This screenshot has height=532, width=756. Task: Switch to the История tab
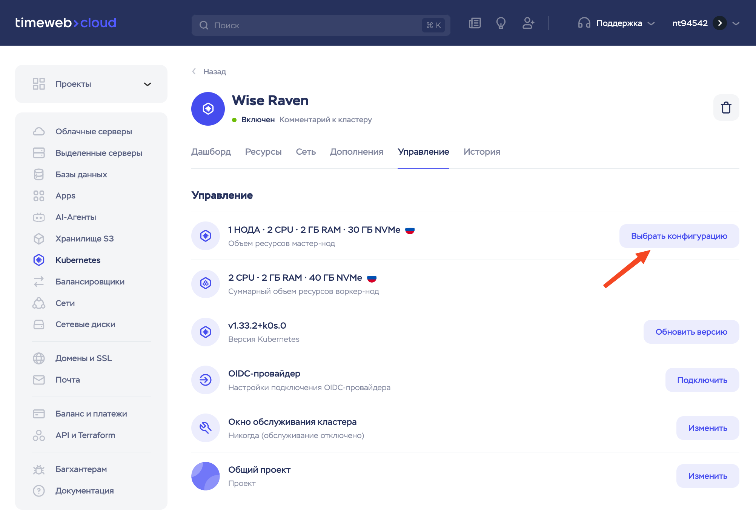point(482,152)
